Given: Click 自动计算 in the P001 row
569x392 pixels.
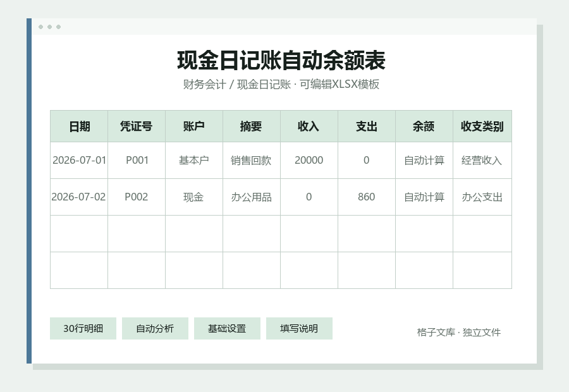Looking at the screenshot, I should click(x=424, y=160).
